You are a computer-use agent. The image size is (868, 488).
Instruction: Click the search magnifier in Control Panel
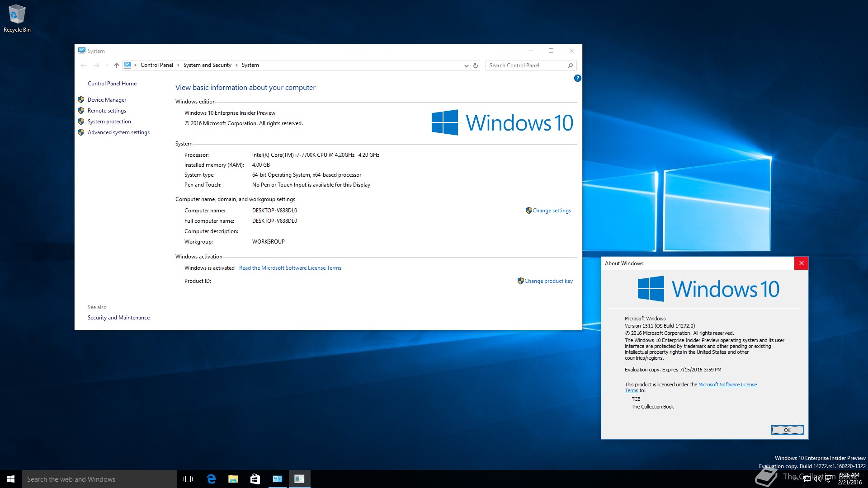(570, 66)
